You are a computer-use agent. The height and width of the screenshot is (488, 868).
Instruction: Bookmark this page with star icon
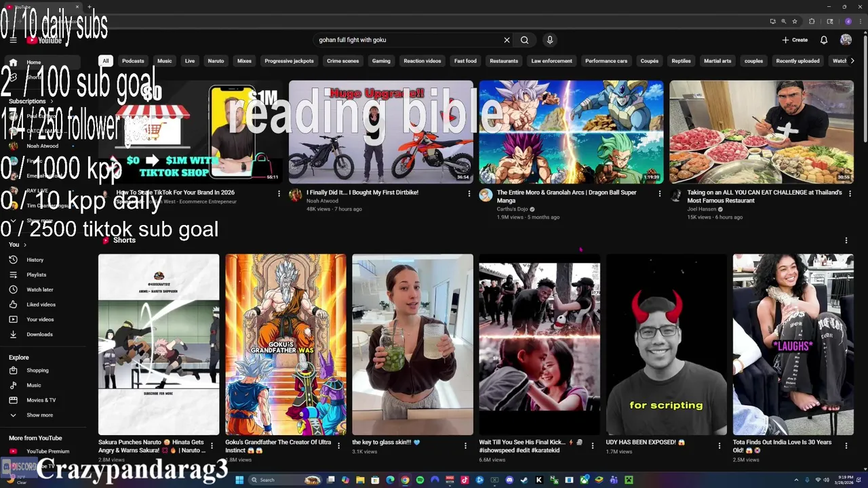click(x=795, y=22)
